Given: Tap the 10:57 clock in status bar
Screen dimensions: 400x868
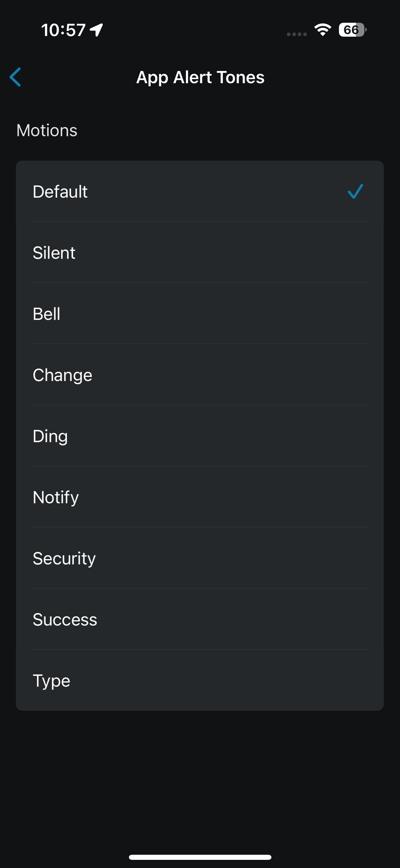Looking at the screenshot, I should [63, 30].
